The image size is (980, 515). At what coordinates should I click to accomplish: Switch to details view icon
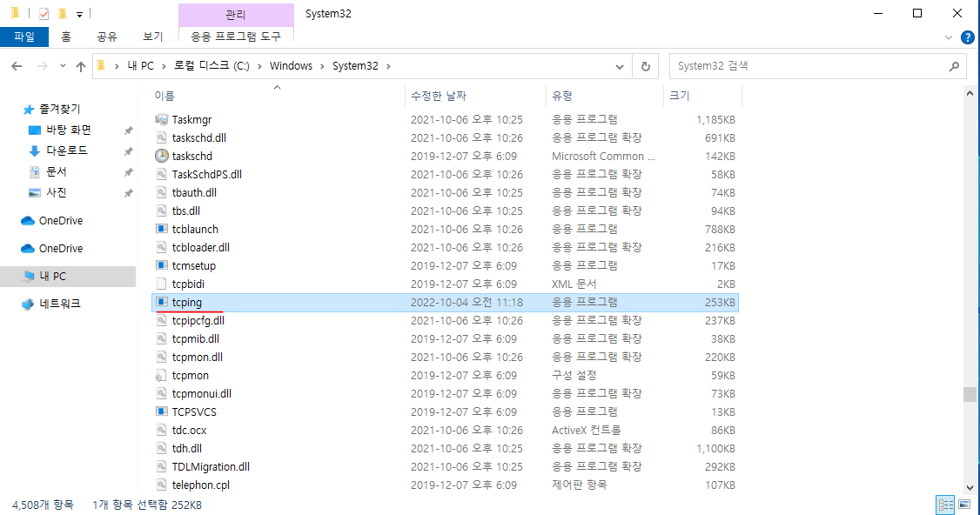click(x=946, y=505)
